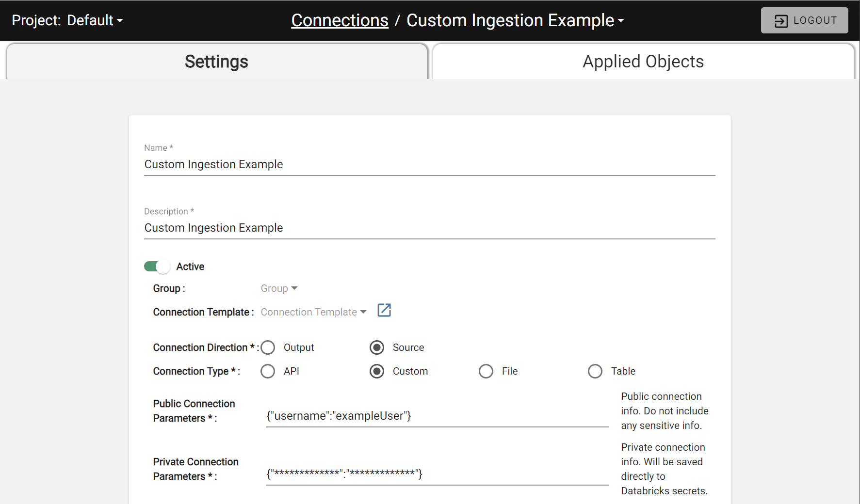Switch to the Applied Objects tab

(643, 62)
